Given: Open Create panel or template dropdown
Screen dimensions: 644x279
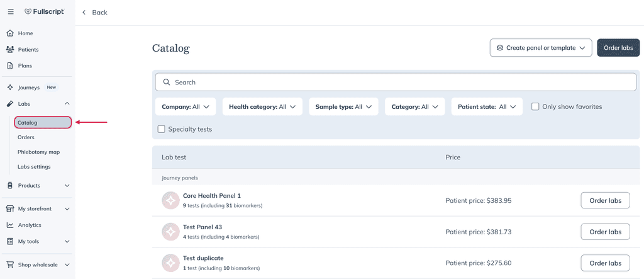Looking at the screenshot, I should click(x=540, y=48).
